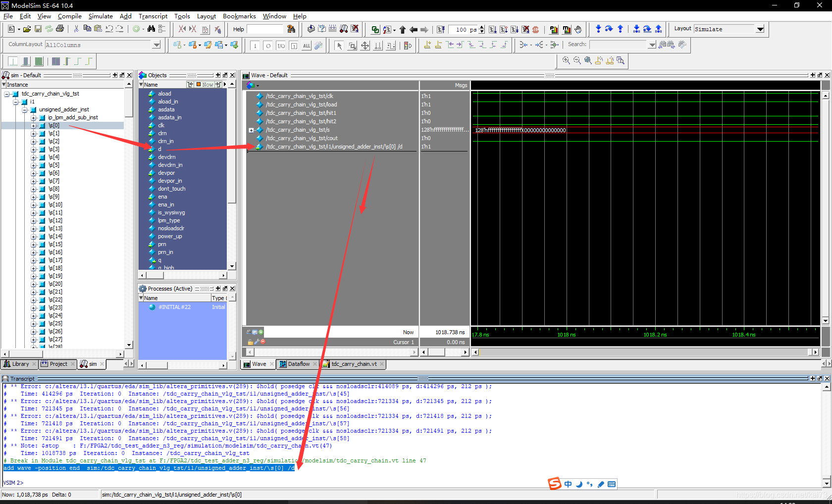Click the Find binoculars icon
Screen dimensions: 832x504
(x=151, y=29)
